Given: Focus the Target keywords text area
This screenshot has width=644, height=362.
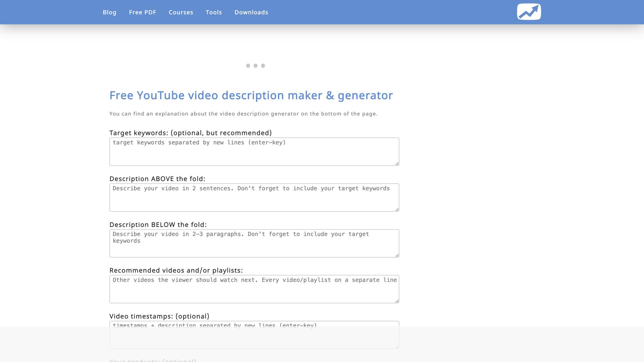Looking at the screenshot, I should [x=254, y=152].
